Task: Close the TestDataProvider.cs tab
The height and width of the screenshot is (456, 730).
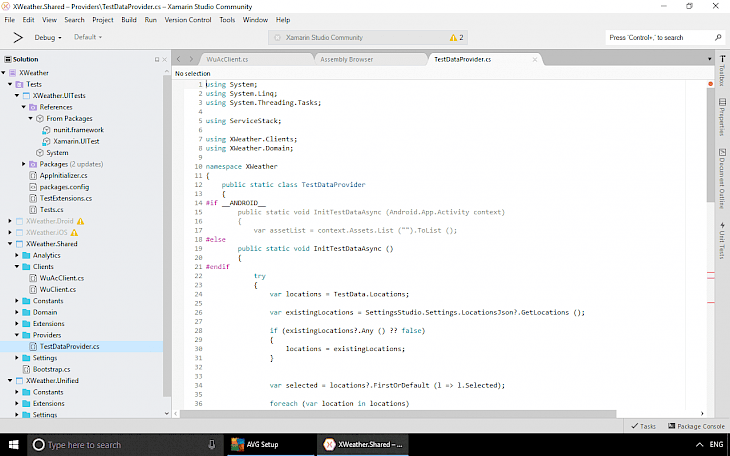Action: coord(534,59)
